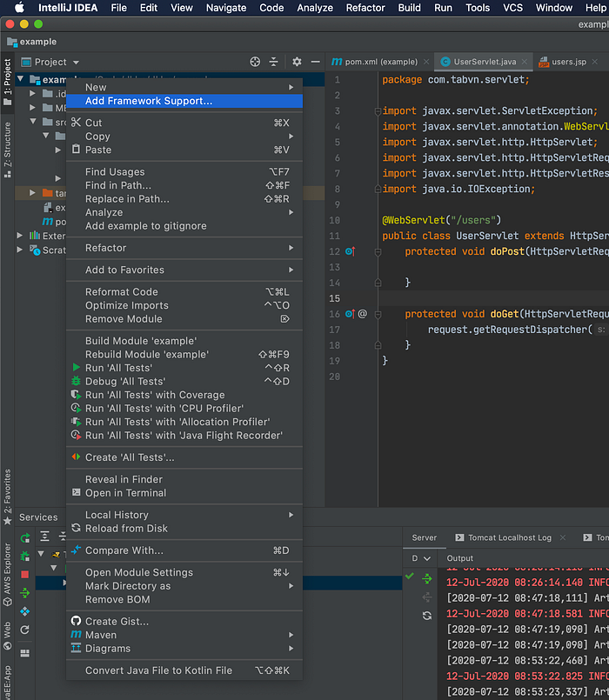Open the Refactor menu in menu bar
609x700 pixels.
click(x=365, y=8)
